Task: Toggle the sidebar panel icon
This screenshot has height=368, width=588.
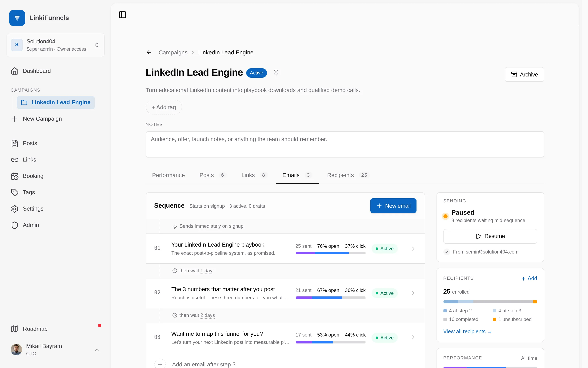Action: tap(122, 15)
